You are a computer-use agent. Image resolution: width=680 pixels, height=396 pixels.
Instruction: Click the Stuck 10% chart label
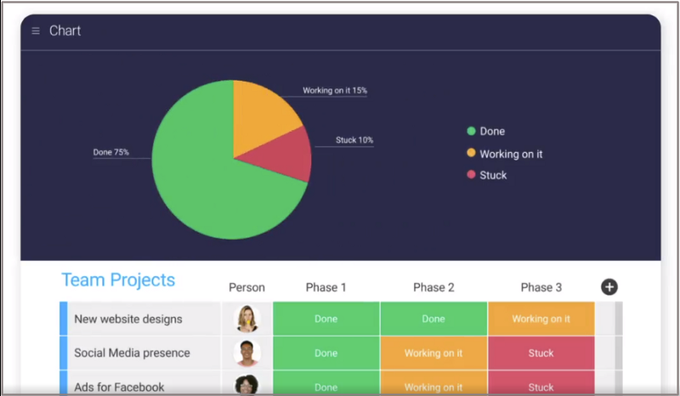(354, 140)
